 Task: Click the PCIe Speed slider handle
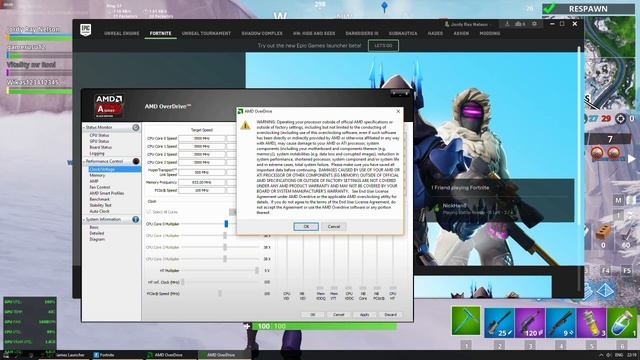(x=220, y=293)
